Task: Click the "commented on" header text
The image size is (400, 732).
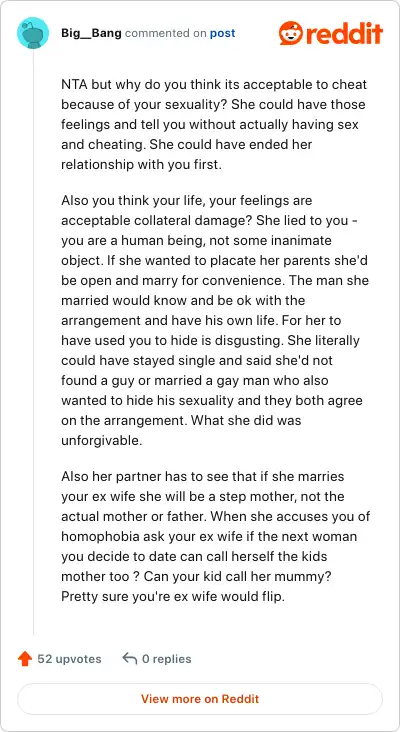Action: coord(166,34)
